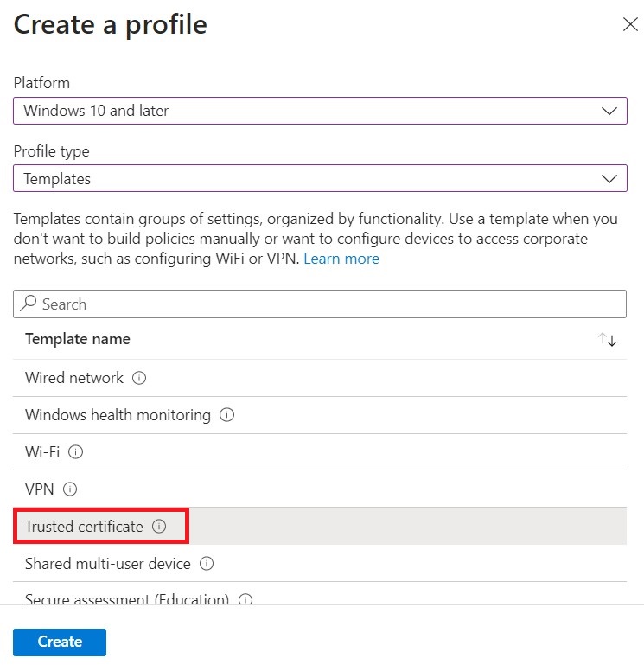The height and width of the screenshot is (665, 644).
Task: Close the Create a profile pane
Action: [630, 24]
